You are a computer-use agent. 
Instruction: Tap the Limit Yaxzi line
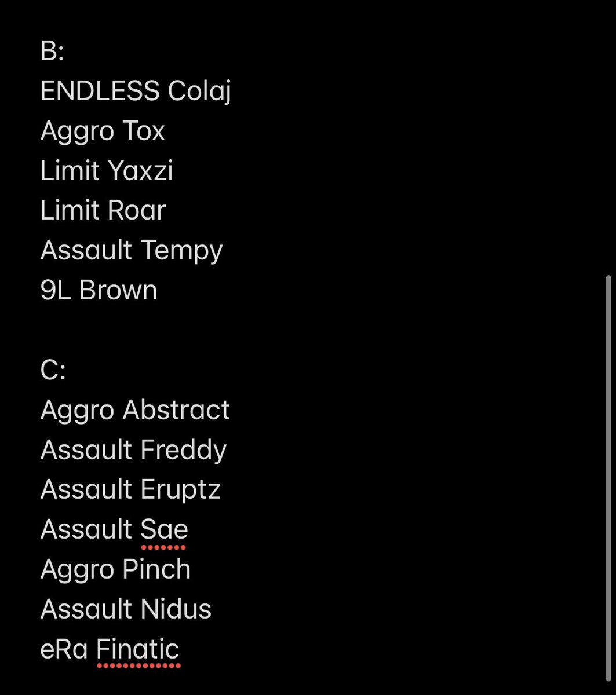107,171
